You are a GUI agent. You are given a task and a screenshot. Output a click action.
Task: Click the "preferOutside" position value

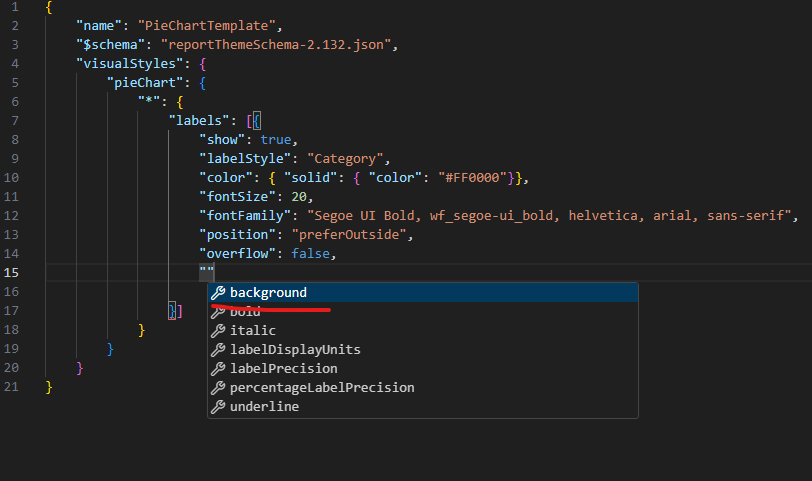[349, 235]
